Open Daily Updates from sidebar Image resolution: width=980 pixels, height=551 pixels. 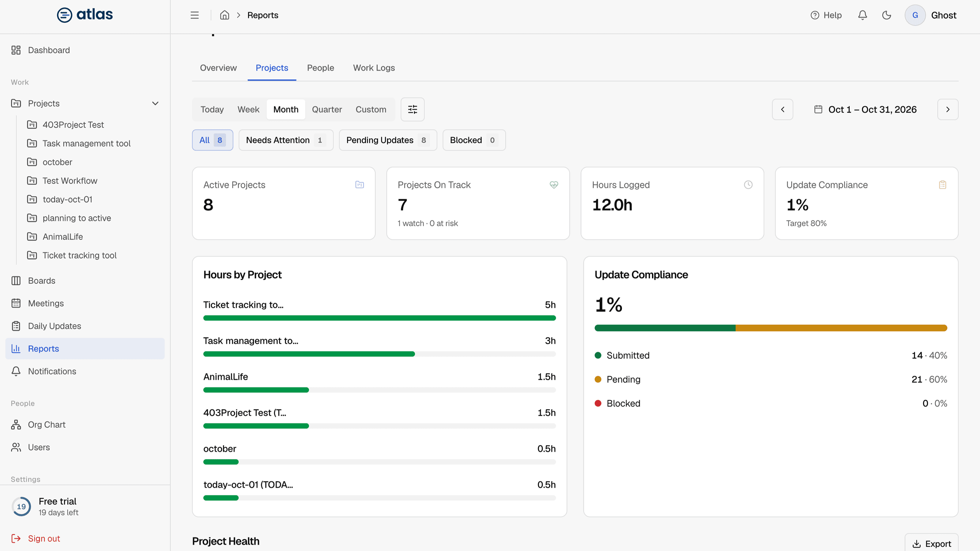click(85, 326)
